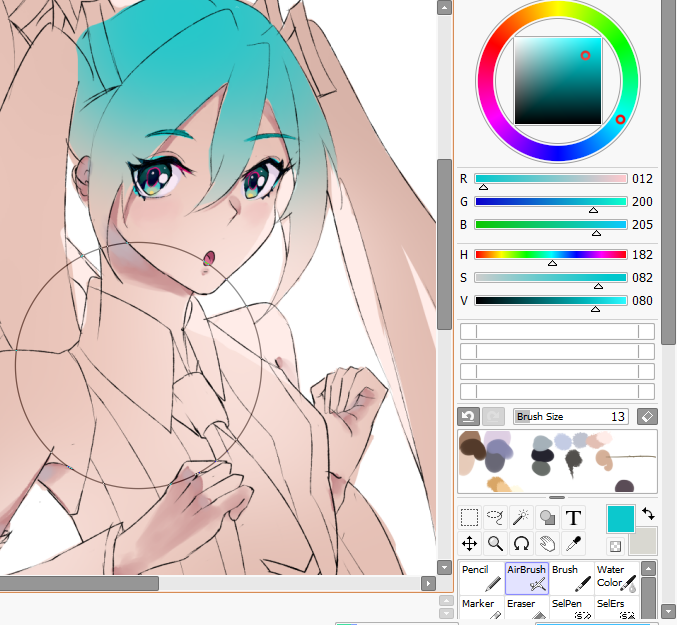Click the teal foreground color swatch
This screenshot has width=677, height=625.
point(621,519)
